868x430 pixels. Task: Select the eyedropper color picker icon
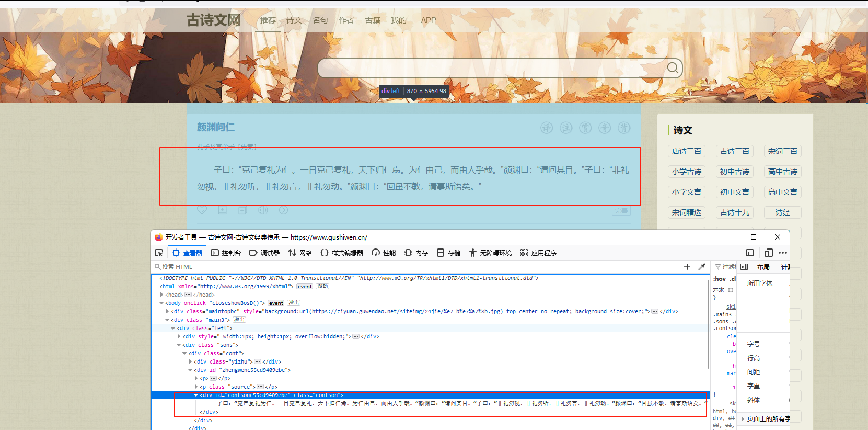point(702,267)
